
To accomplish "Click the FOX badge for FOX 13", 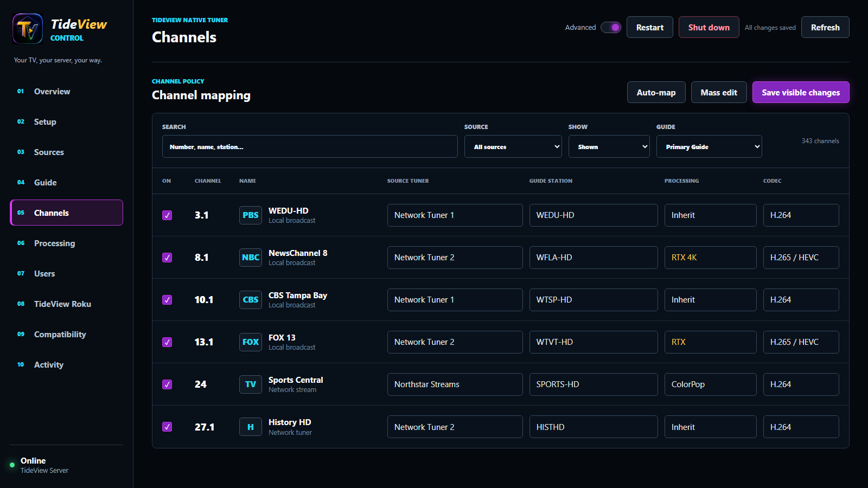I will tap(251, 342).
